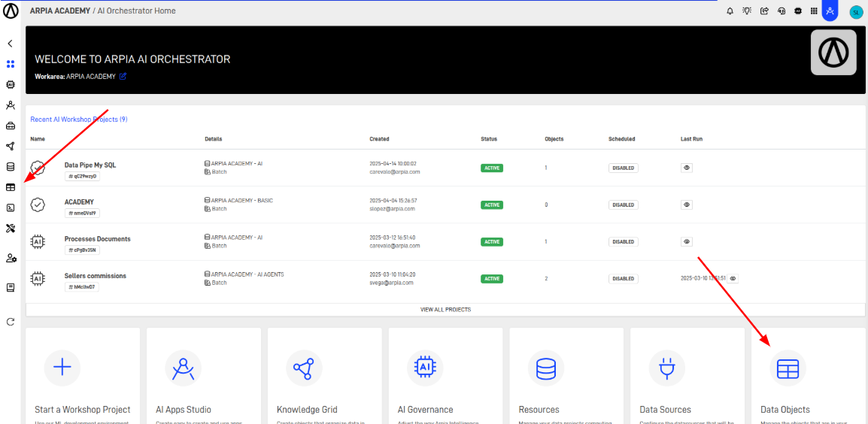868x424 pixels.
Task: Click DISABLED schedule badge for Sellers commissions
Action: point(624,278)
